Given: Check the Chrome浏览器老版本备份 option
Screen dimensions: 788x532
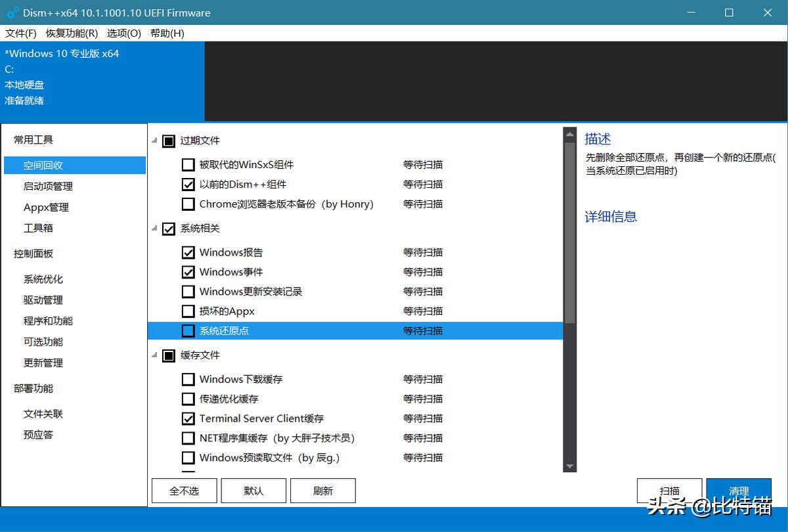Looking at the screenshot, I should point(188,204).
